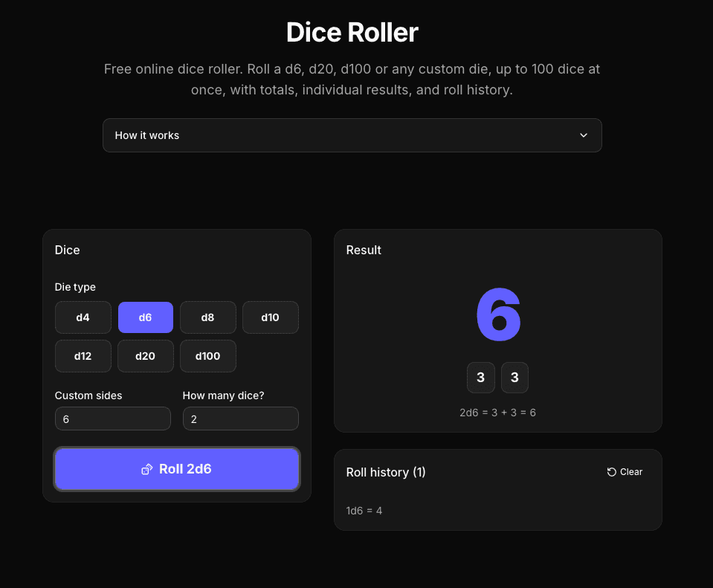Click the Dice panel heading
Image resolution: width=713 pixels, height=588 pixels.
coord(68,250)
